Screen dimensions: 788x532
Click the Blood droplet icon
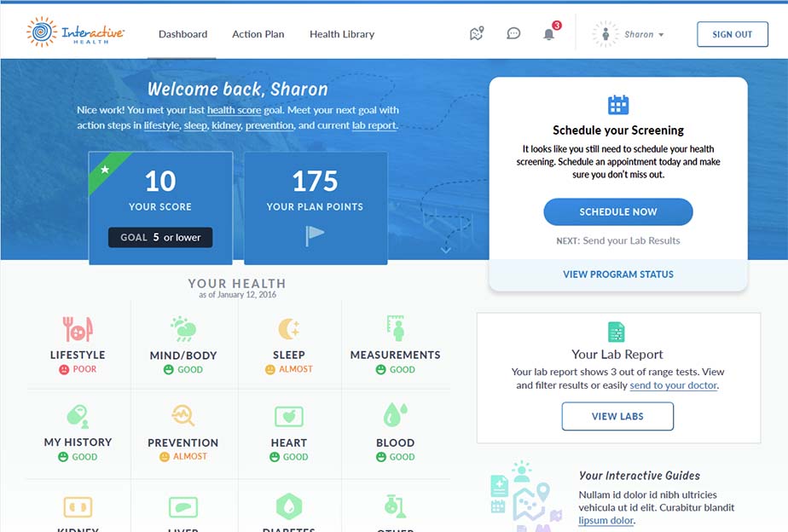(x=395, y=416)
